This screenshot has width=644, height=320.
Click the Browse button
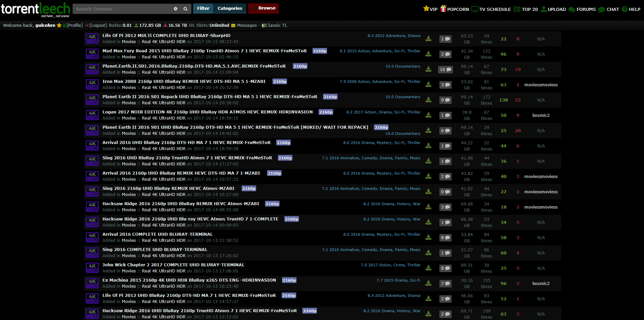pyautogui.click(x=263, y=8)
